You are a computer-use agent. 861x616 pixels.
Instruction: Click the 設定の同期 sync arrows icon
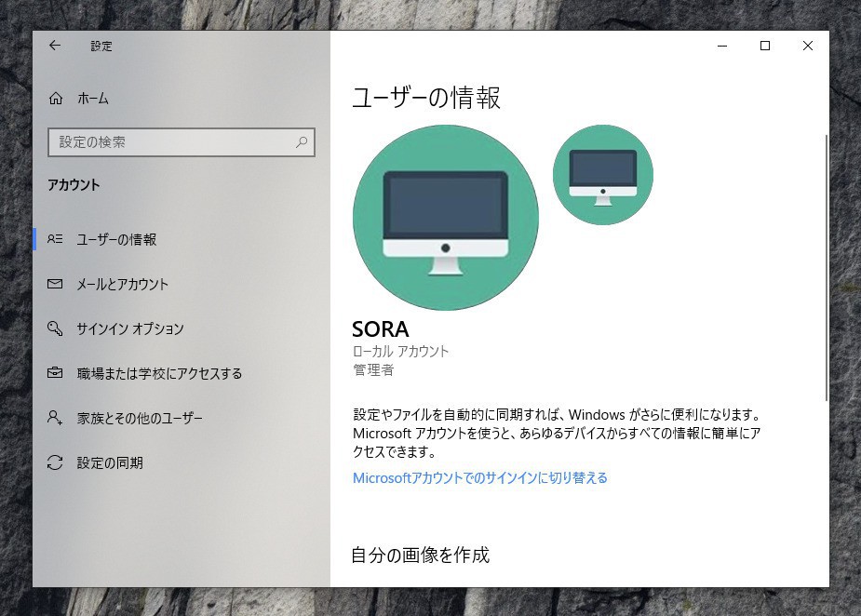(55, 462)
